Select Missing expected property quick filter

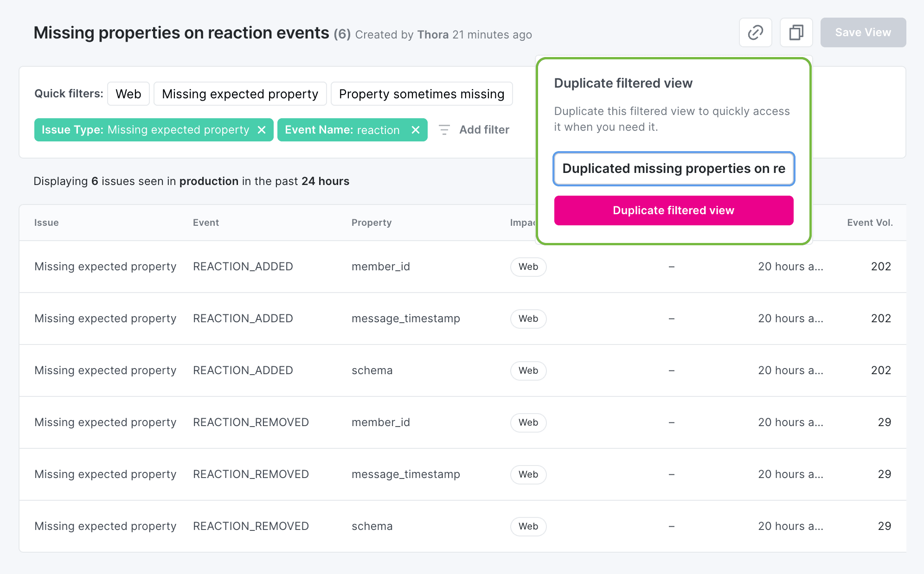point(239,93)
